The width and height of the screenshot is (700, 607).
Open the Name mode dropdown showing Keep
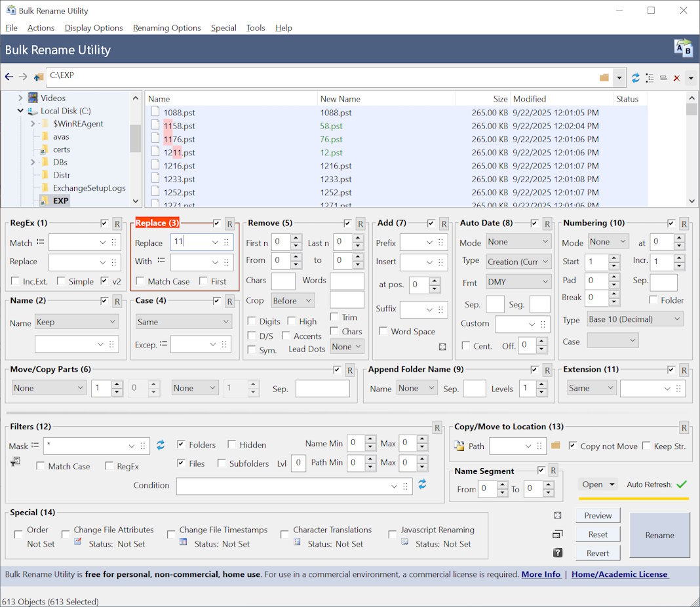tap(77, 322)
